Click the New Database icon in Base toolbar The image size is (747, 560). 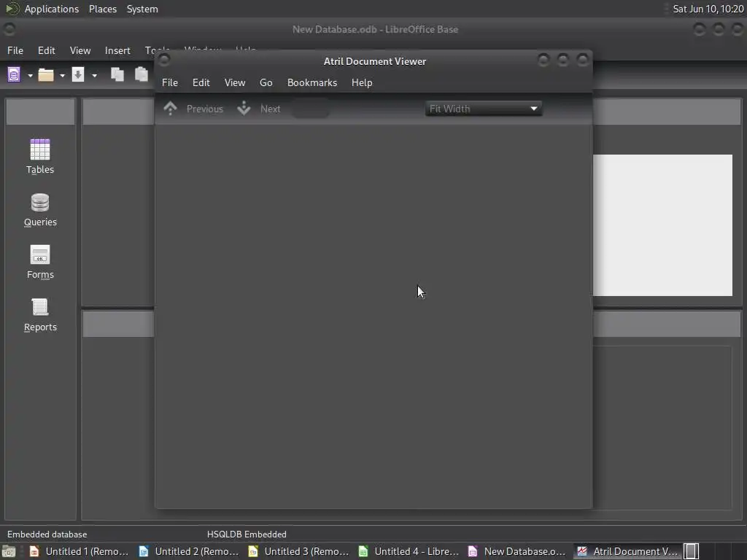(15, 75)
